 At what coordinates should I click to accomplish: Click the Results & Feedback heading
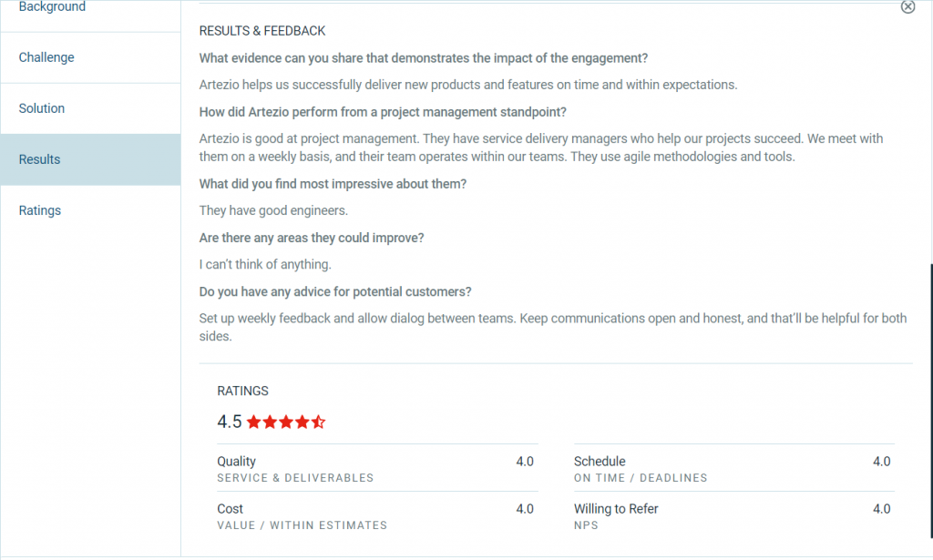click(262, 31)
